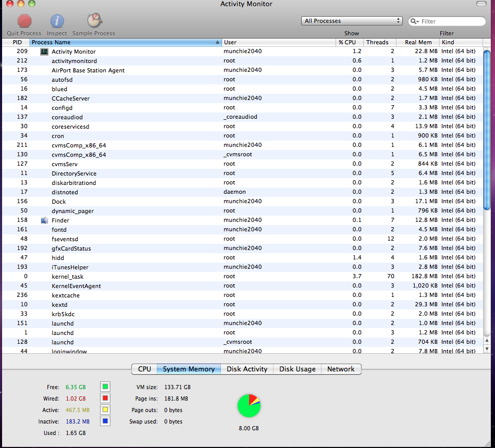Open the Inspect info icon
Viewport: 495px width, 448px height.
coord(57,21)
